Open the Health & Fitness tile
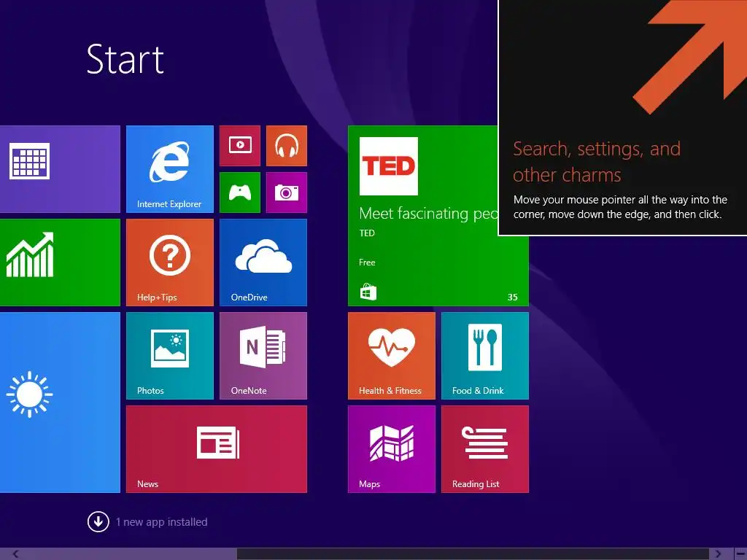Screen dimensions: 747x560 pyautogui.click(x=391, y=356)
